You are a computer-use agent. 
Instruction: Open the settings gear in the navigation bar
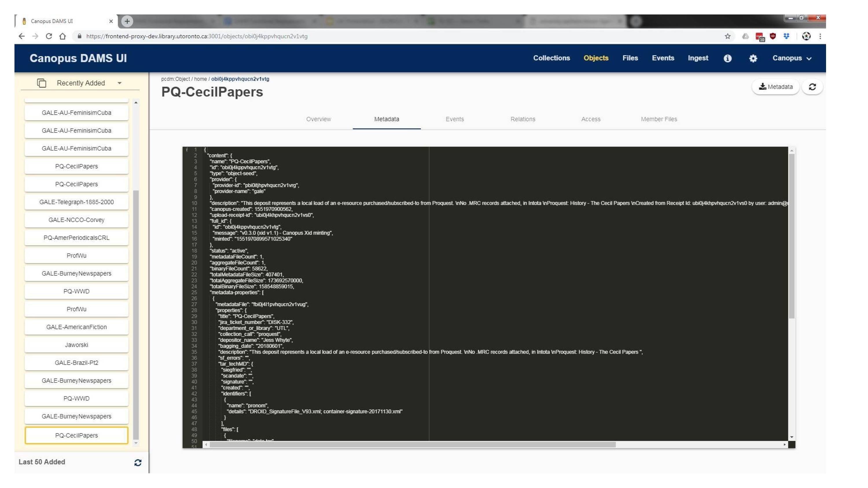[753, 58]
